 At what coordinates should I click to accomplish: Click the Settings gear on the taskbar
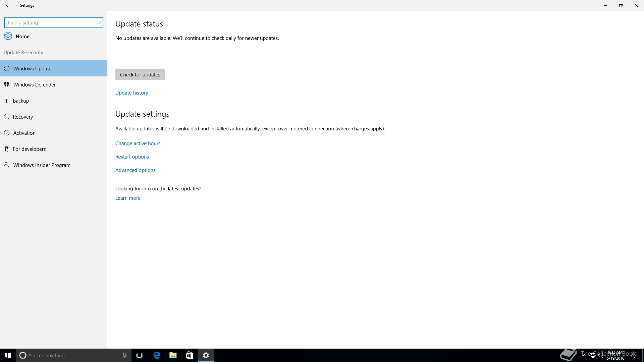click(x=206, y=355)
